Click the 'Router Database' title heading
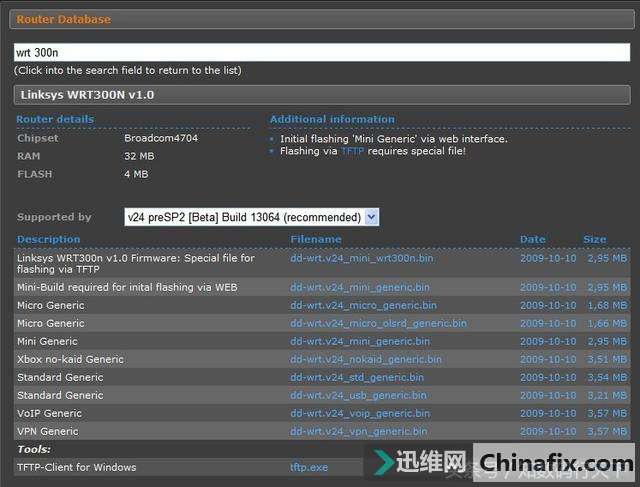640x487 pixels. pyautogui.click(x=63, y=19)
